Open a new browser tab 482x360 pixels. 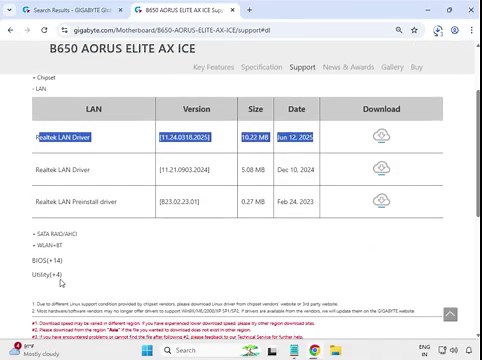tap(249, 10)
